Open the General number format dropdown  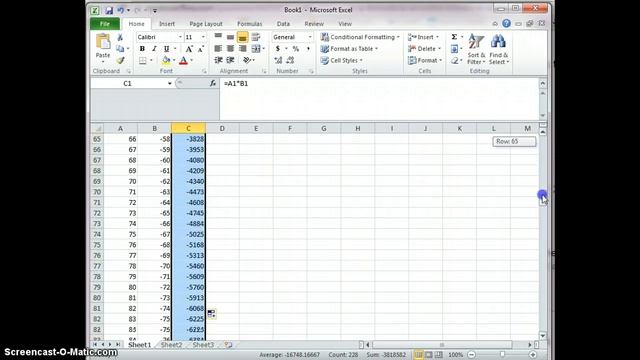(x=310, y=37)
